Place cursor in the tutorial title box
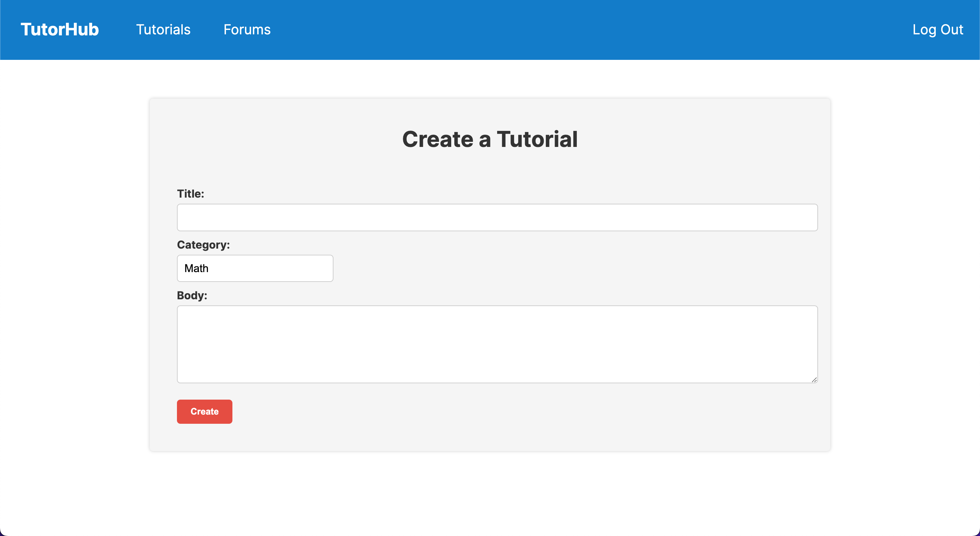The height and width of the screenshot is (536, 980). [x=497, y=217]
